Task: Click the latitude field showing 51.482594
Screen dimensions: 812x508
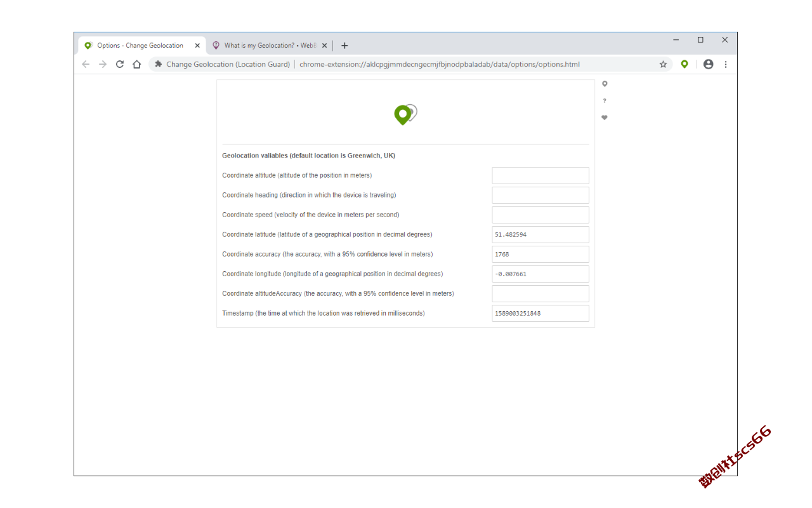Action: [540, 234]
